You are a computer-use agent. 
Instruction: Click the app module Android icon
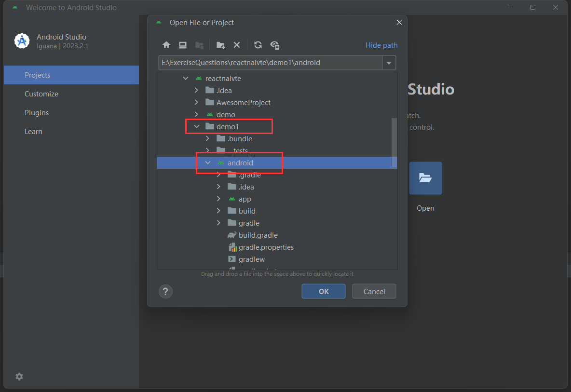232,199
